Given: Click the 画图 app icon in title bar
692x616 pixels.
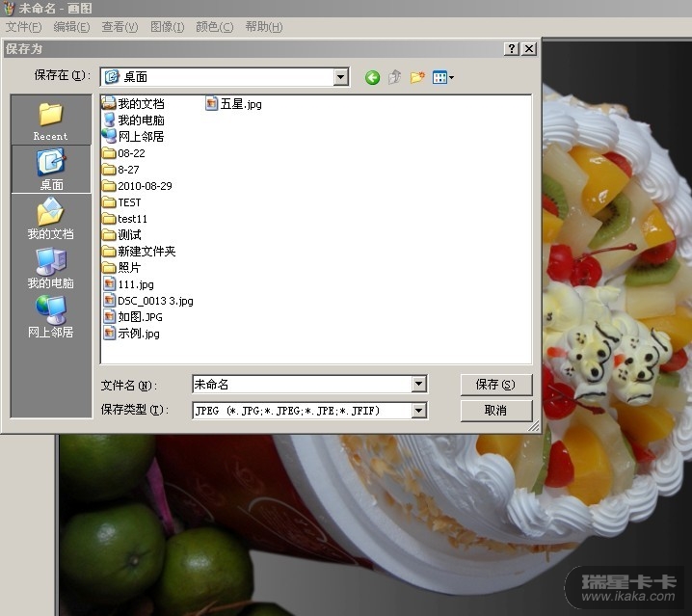Looking at the screenshot, I should (x=9, y=8).
